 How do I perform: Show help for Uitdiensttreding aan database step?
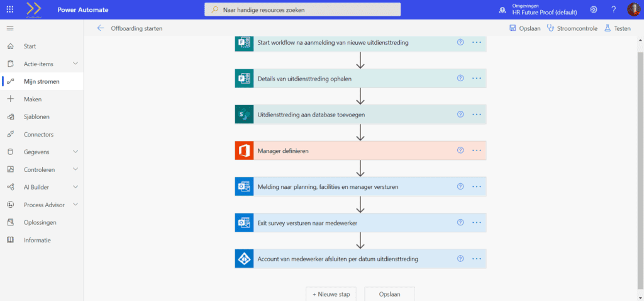(460, 115)
